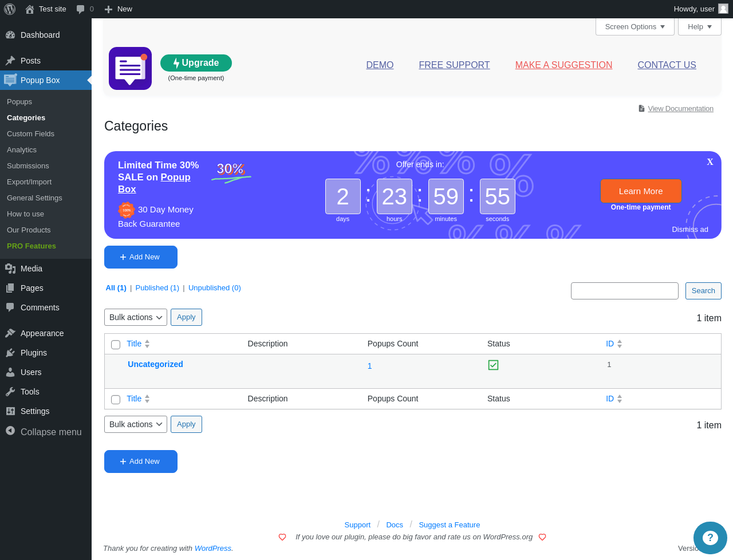Image resolution: width=733 pixels, height=560 pixels.
Task: Click the Settings sliders icon
Action: (x=10, y=411)
